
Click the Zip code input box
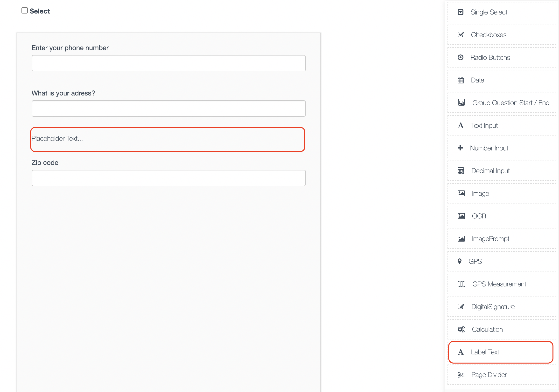168,178
